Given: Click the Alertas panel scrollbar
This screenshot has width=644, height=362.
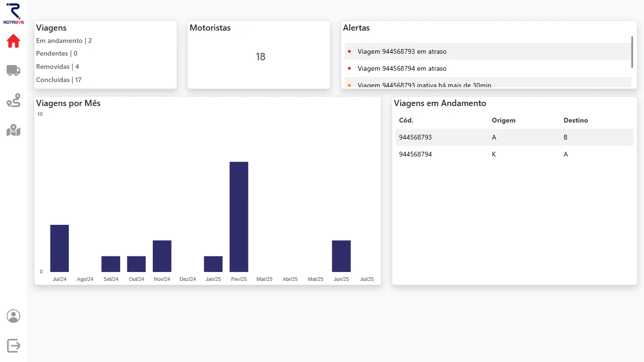Looking at the screenshot, I should tap(632, 52).
